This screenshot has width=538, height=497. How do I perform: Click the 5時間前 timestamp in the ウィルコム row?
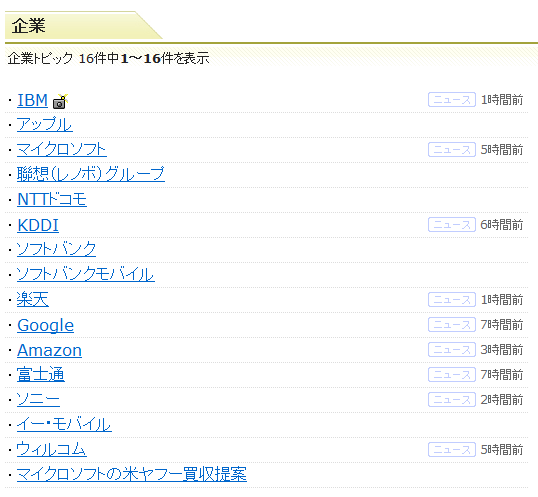502,450
